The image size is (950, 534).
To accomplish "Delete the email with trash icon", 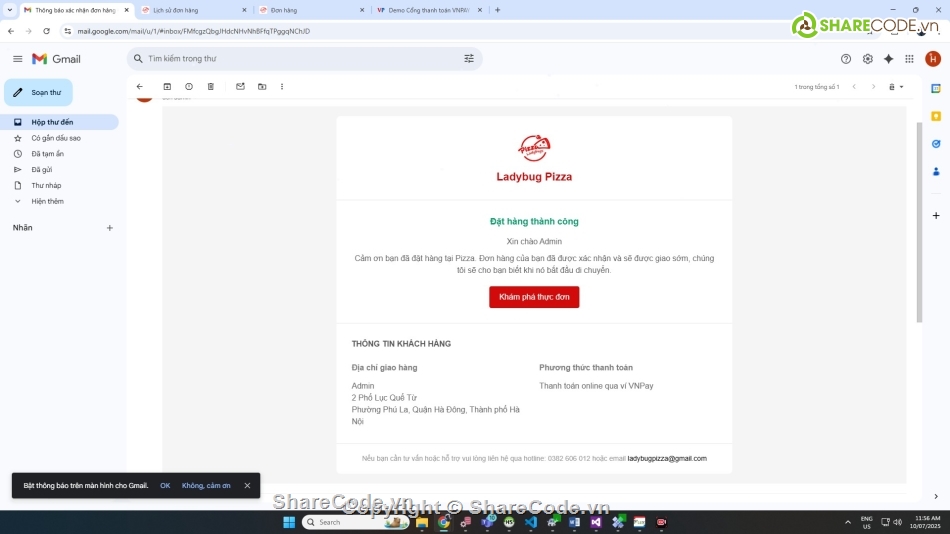I will point(211,87).
